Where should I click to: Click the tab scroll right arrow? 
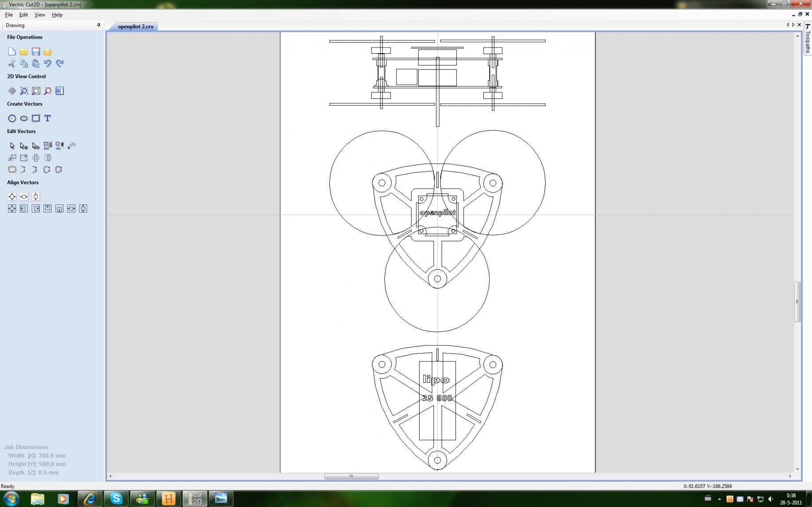point(793,25)
